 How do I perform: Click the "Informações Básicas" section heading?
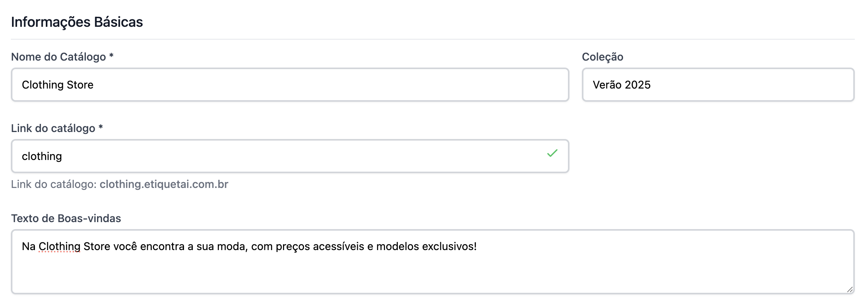(x=77, y=22)
